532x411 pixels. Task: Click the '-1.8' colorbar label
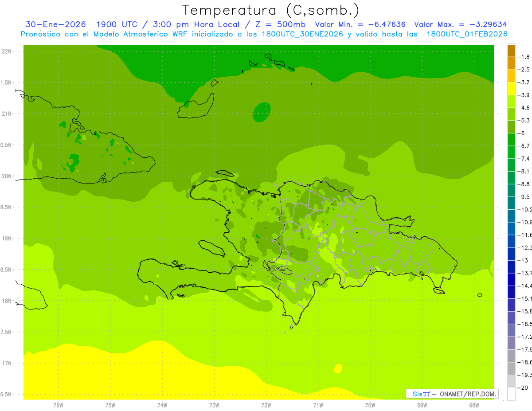click(524, 57)
